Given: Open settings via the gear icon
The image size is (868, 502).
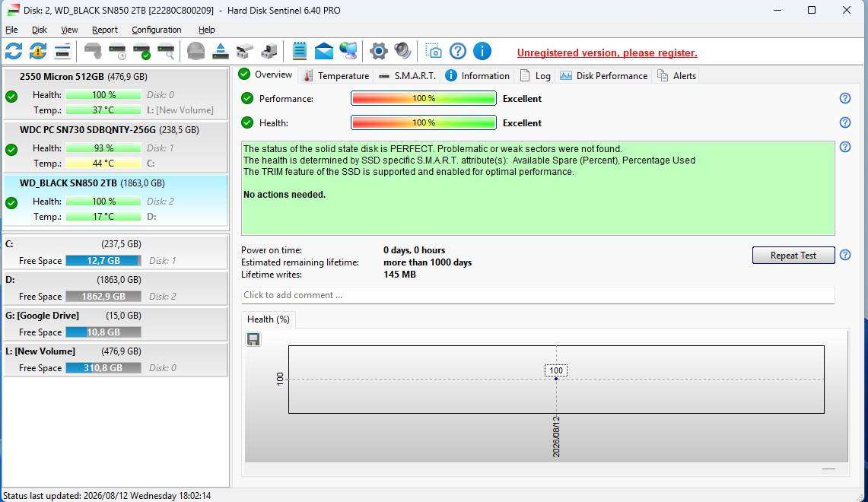Looking at the screenshot, I should 379,52.
